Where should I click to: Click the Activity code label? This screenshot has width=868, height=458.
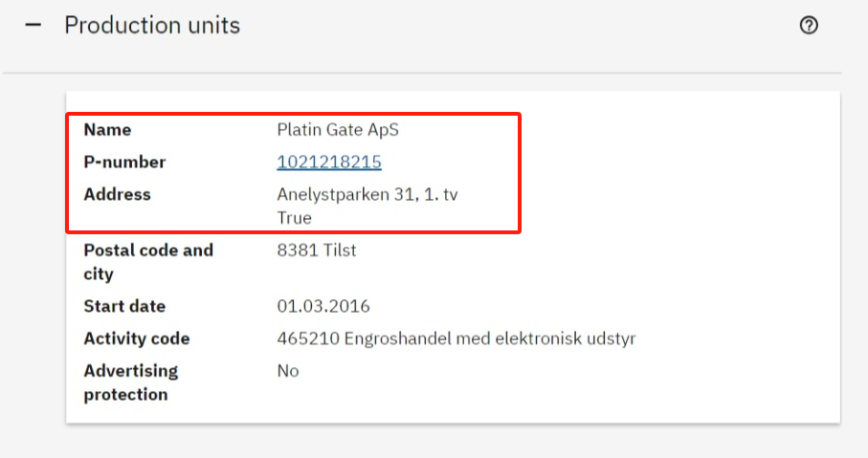point(137,338)
